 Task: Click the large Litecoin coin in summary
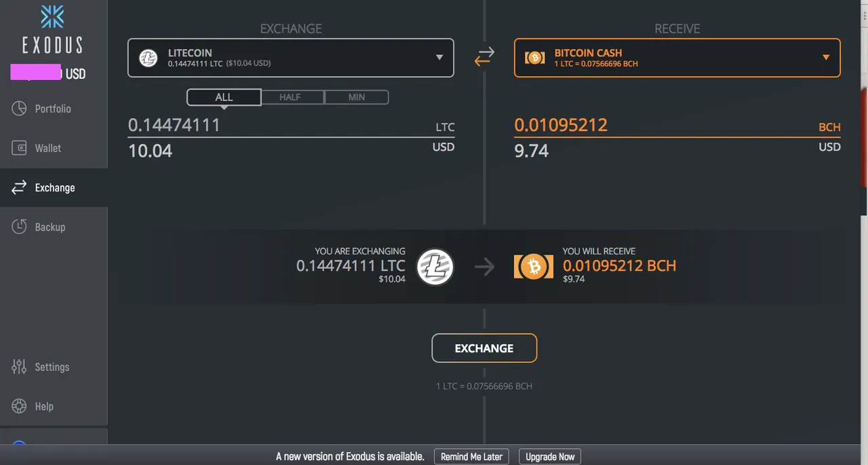point(435,267)
